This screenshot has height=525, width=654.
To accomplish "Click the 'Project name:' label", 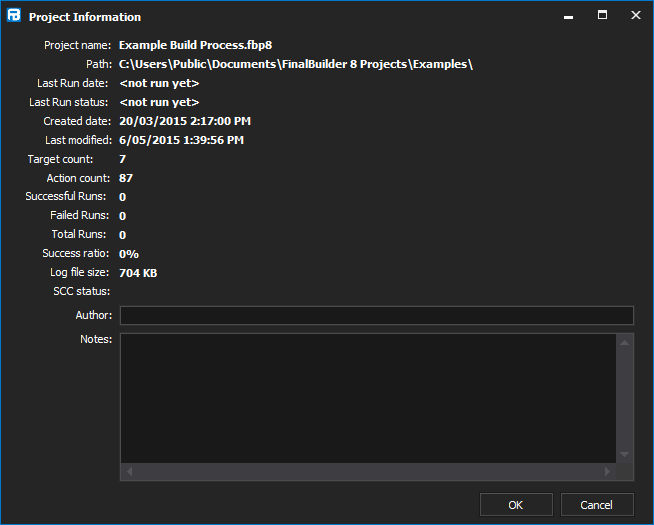I will click(x=78, y=45).
